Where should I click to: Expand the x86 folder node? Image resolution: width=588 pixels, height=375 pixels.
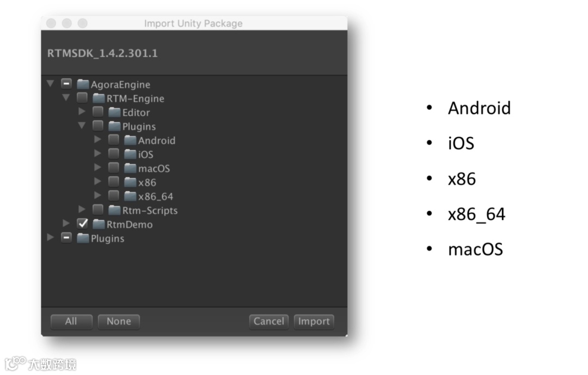97,181
